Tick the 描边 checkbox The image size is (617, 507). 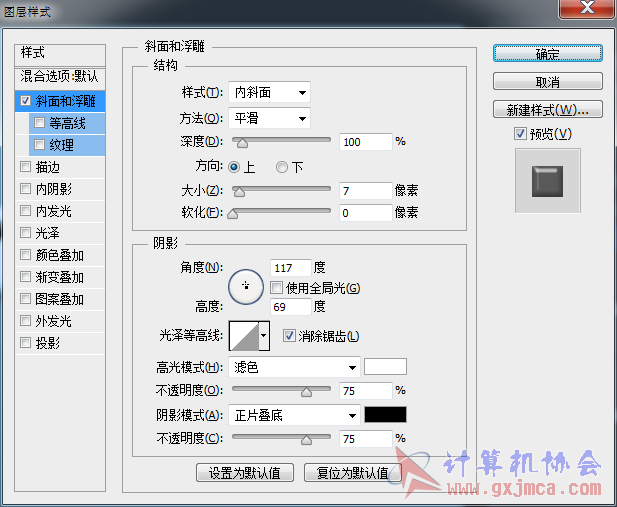[26, 167]
